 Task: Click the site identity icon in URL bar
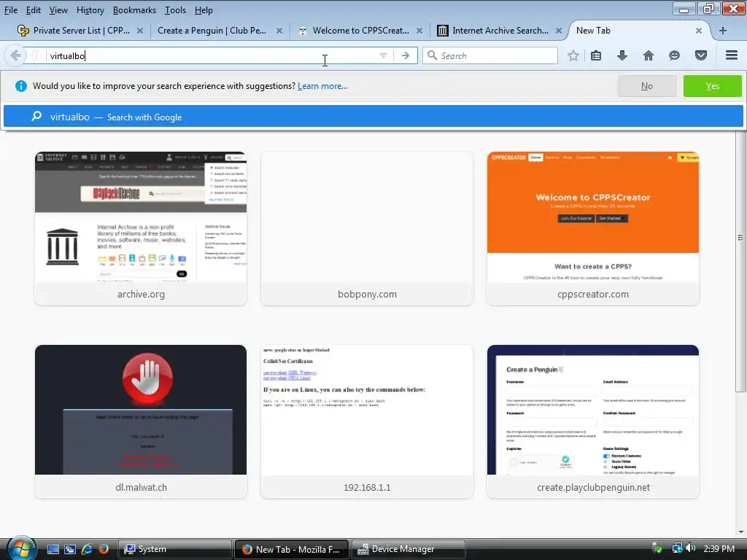[x=36, y=55]
